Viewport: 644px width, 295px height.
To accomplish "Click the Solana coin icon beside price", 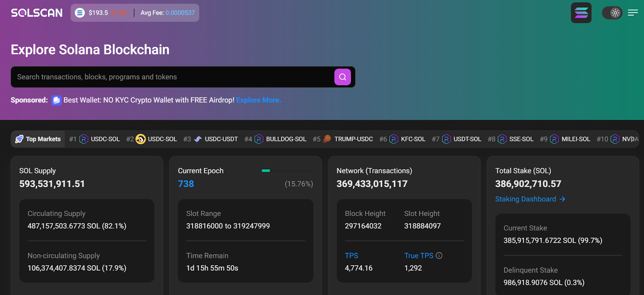I will click(x=80, y=13).
